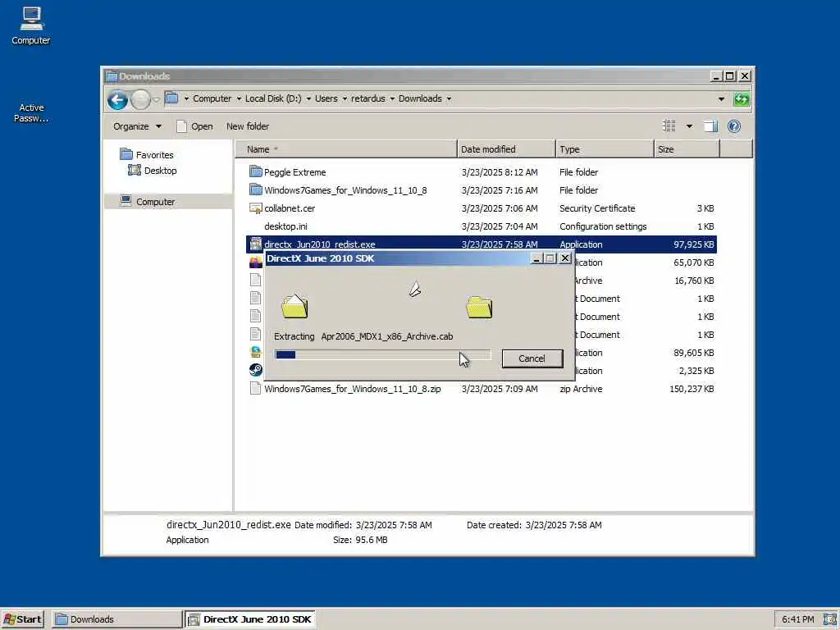
Task: Select Computer in the address breadcrumb
Action: point(212,98)
